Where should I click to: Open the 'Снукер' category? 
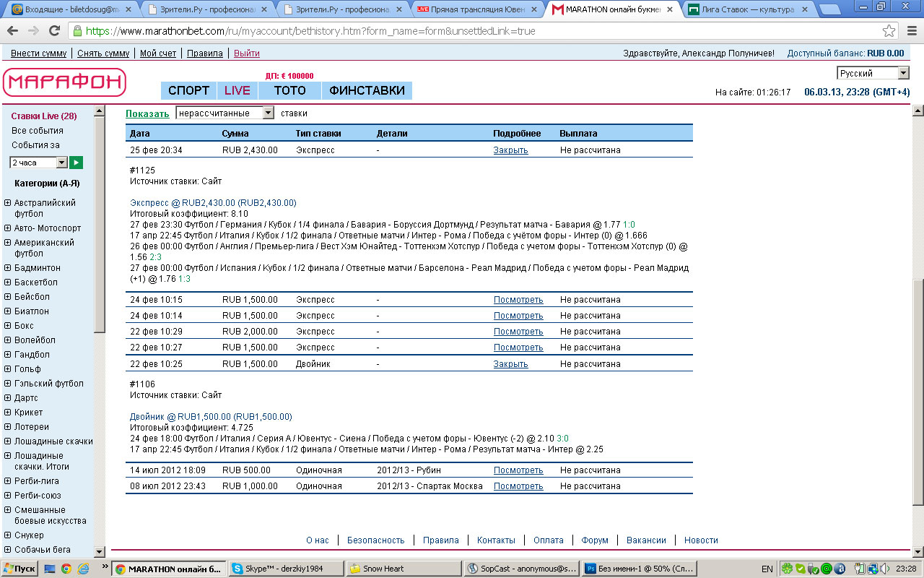tap(29, 535)
